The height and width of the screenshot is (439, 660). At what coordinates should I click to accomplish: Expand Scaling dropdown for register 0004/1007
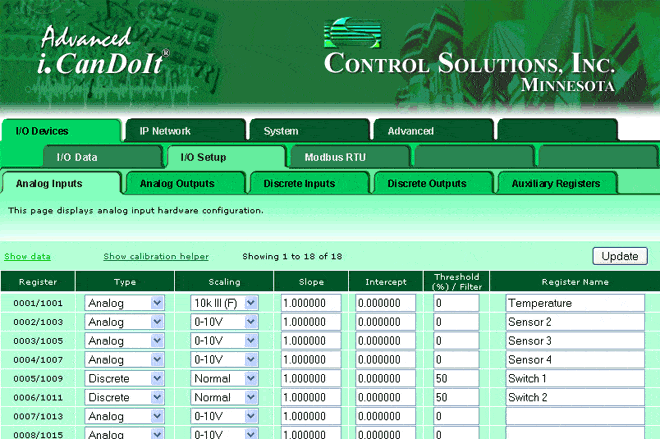pos(224,360)
